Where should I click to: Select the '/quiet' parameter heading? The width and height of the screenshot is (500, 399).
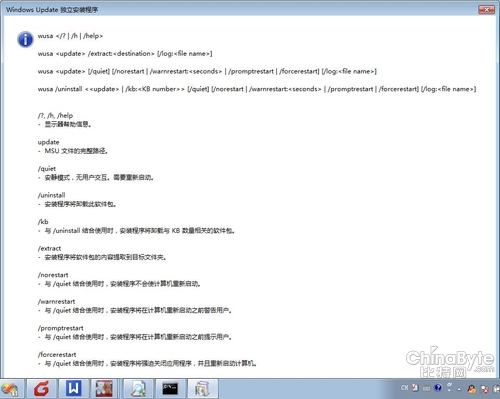pos(47,169)
